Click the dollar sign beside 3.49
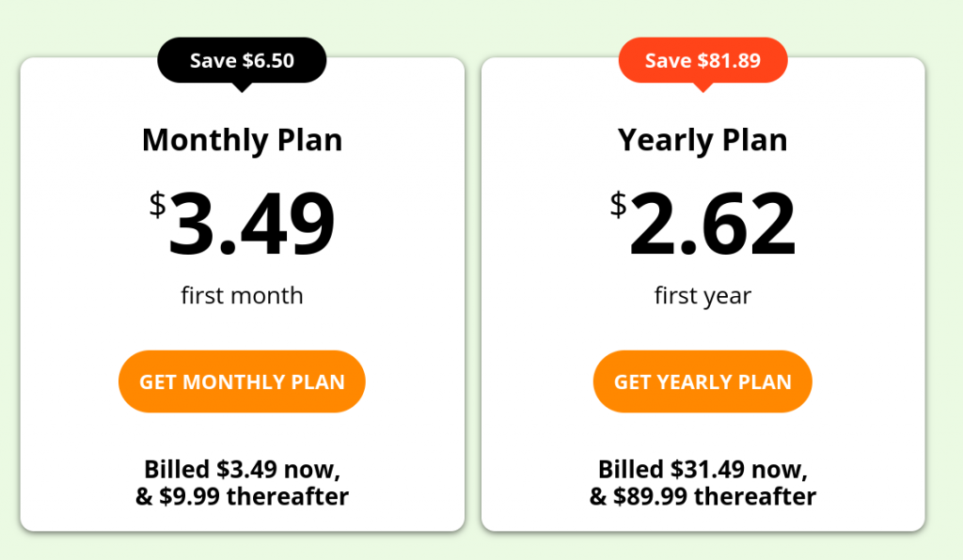The image size is (963, 560). click(157, 204)
